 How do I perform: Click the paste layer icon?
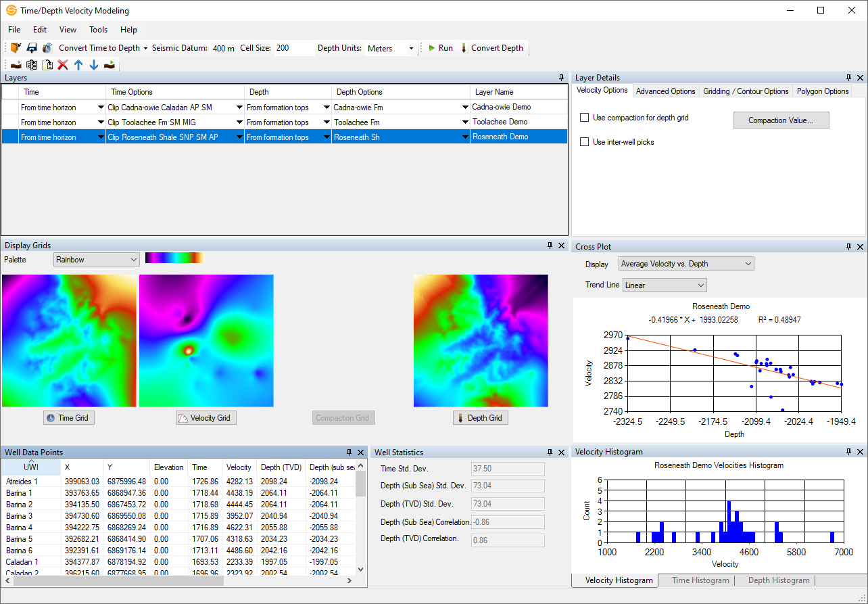pos(47,65)
